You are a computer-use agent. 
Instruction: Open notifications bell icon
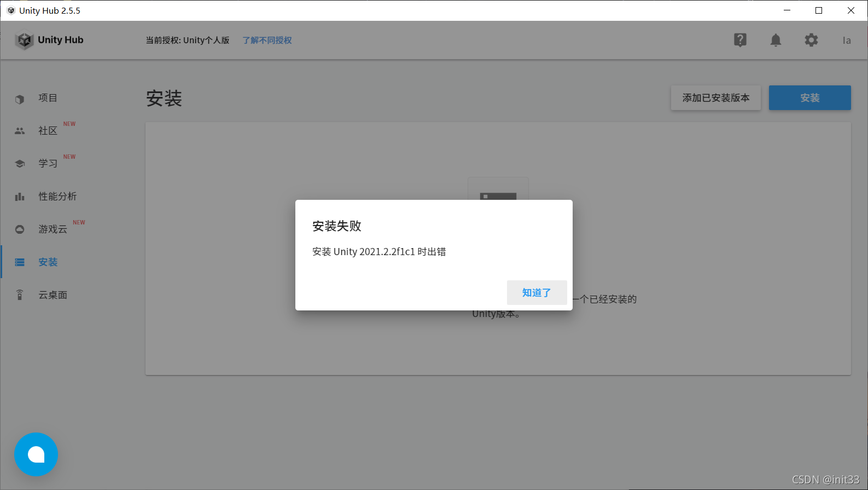click(x=776, y=40)
